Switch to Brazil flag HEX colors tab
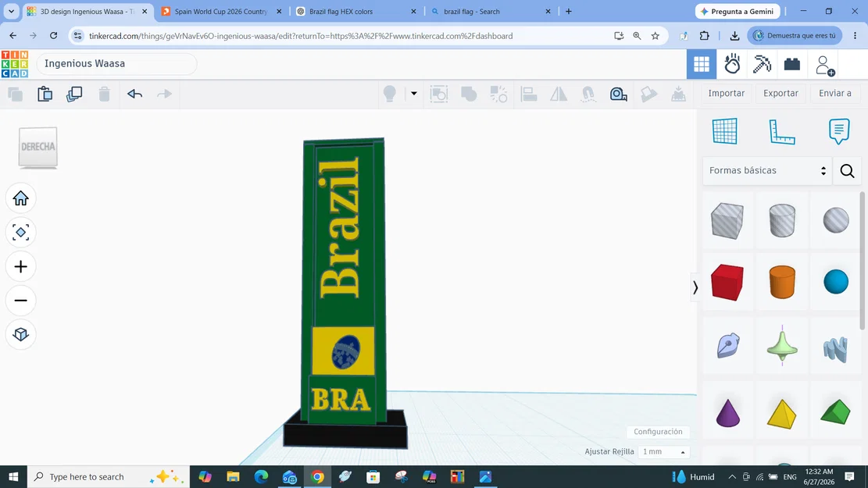 point(355,11)
